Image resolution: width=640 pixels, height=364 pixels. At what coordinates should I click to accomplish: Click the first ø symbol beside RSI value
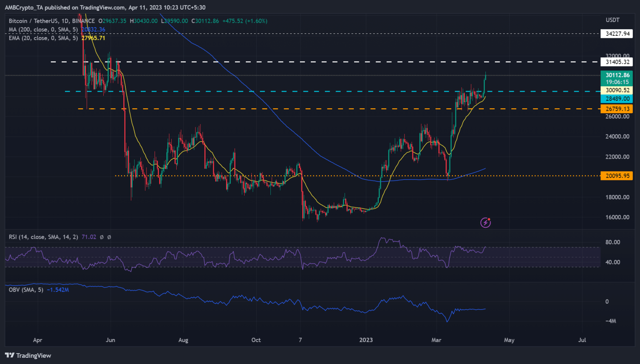[x=102, y=237]
